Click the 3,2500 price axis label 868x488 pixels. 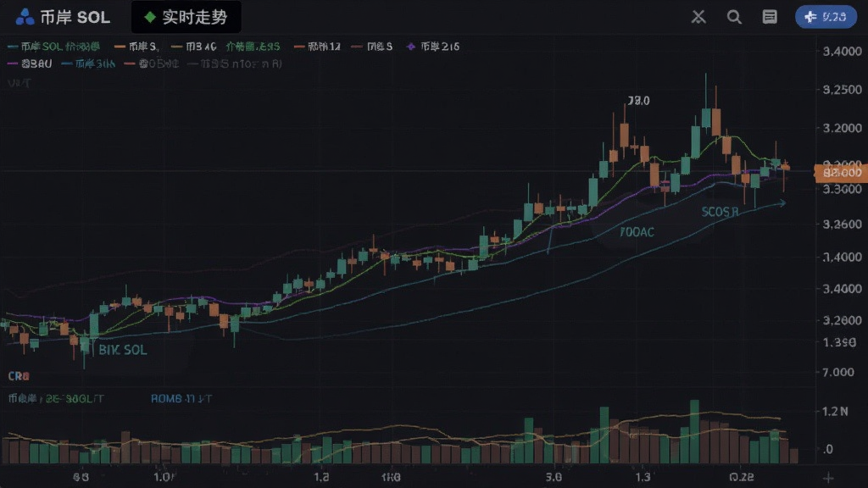coord(842,90)
